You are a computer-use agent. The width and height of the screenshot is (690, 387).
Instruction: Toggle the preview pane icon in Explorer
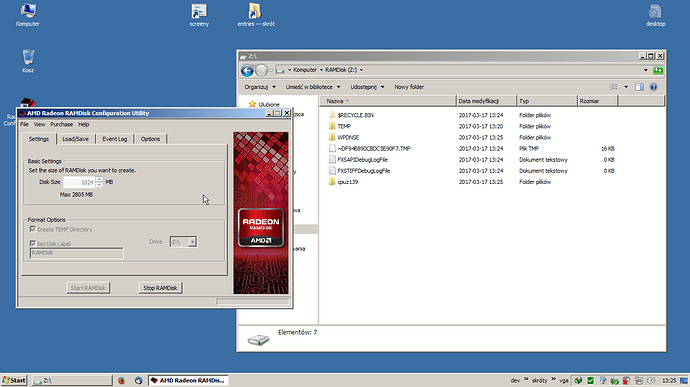[x=639, y=87]
